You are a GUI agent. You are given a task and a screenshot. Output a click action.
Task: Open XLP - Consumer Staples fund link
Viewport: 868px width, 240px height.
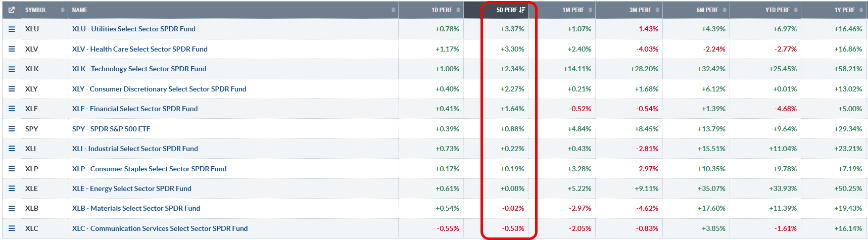[149, 169]
